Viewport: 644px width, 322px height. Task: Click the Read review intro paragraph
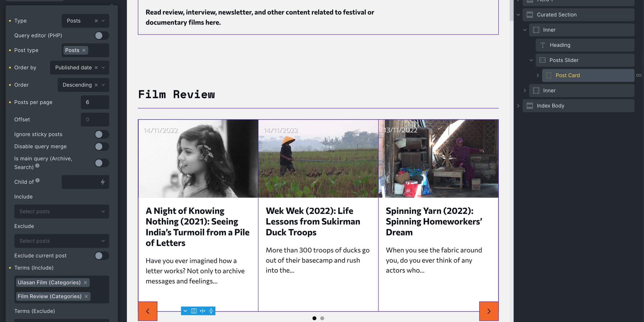tap(260, 17)
